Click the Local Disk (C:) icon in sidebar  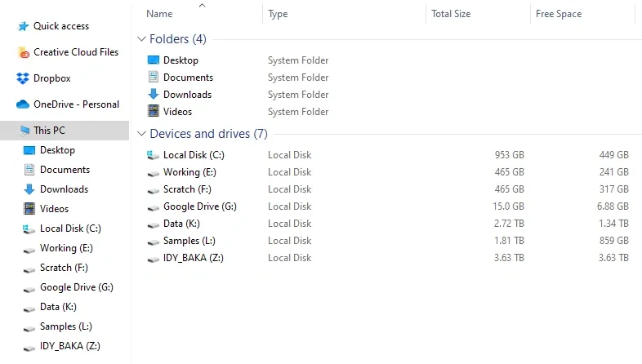[29, 229]
